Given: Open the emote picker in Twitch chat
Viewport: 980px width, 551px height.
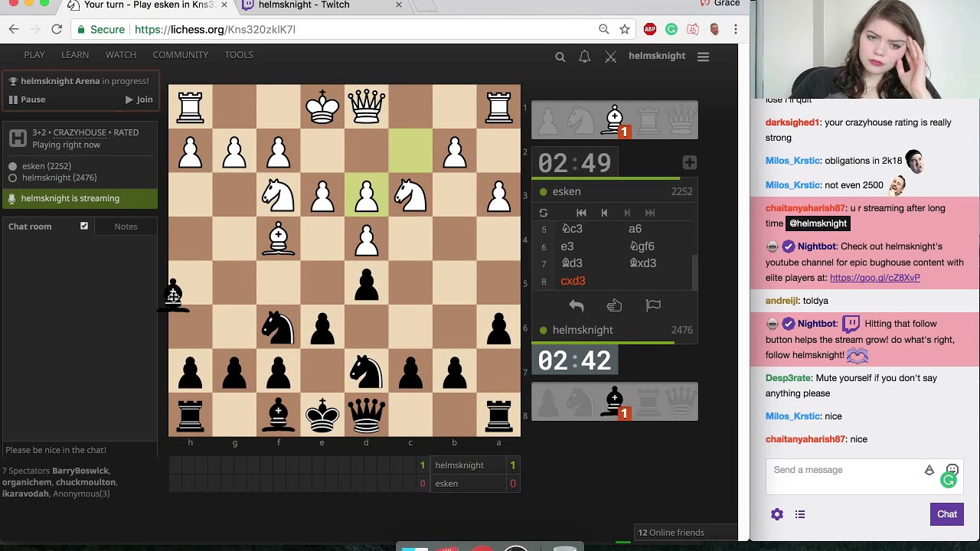Looking at the screenshot, I should coord(952,469).
